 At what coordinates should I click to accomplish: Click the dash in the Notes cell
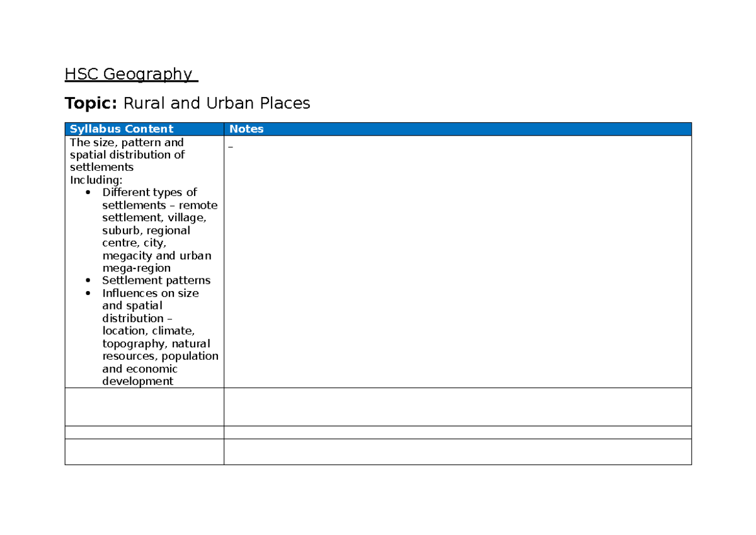pos(231,147)
